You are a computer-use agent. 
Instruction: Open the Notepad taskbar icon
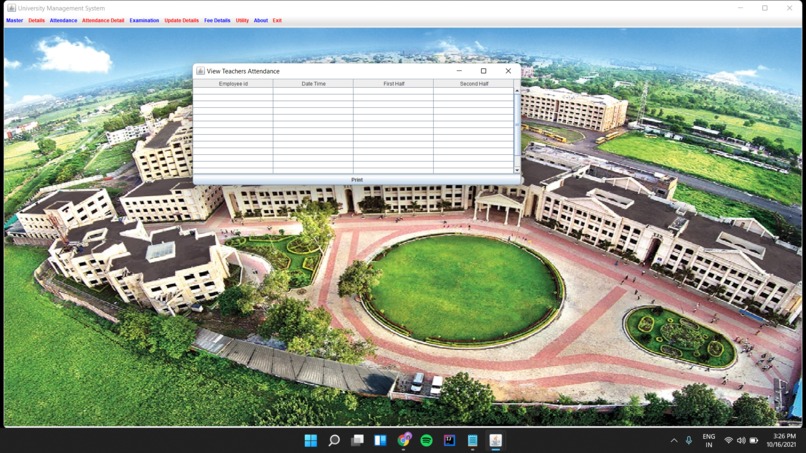472,440
